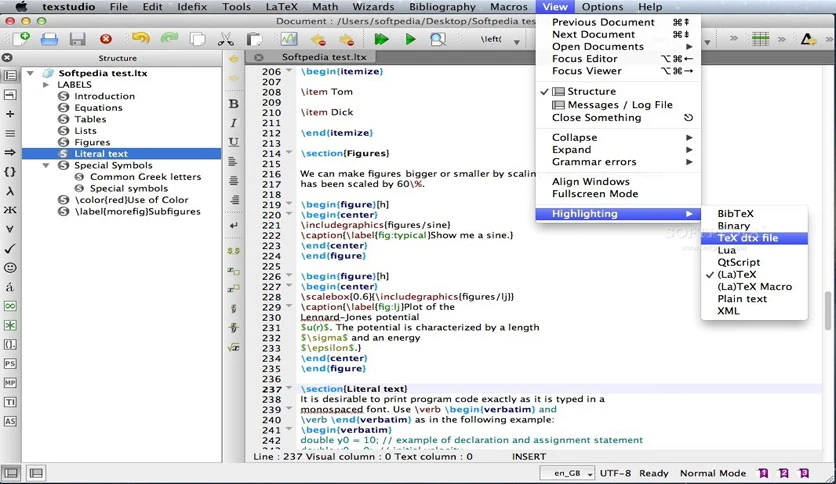Collapse the Softpedia test.ltx tree root

click(x=30, y=73)
